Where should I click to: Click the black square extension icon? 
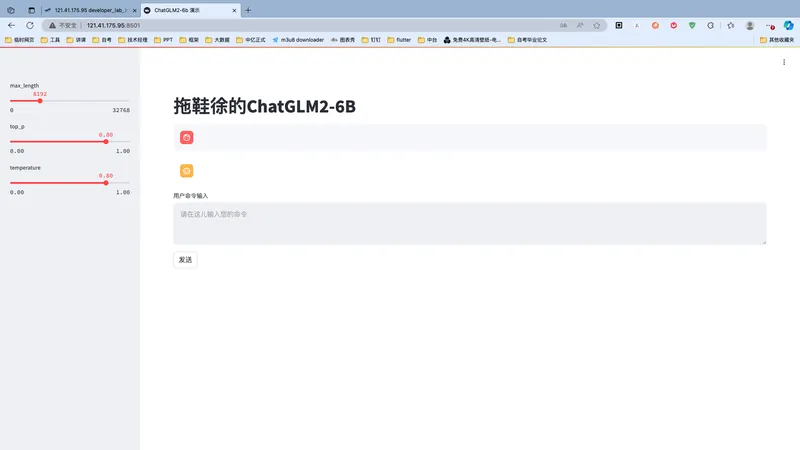(x=619, y=25)
